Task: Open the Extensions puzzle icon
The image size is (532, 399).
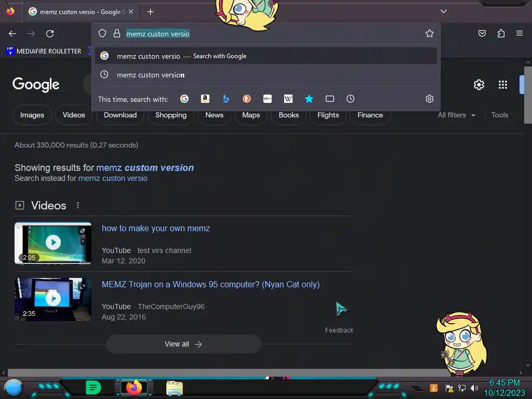Action: [x=501, y=33]
